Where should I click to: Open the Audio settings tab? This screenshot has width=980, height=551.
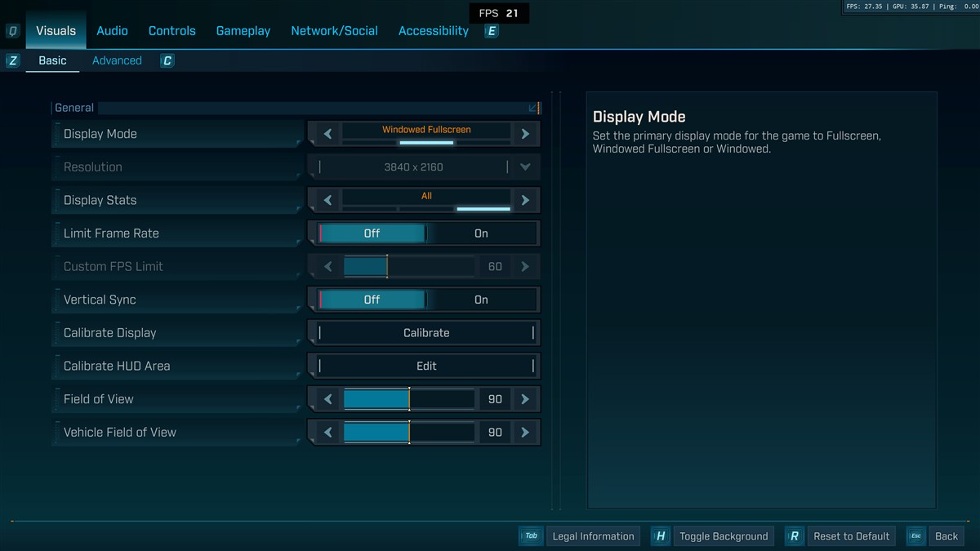point(112,31)
